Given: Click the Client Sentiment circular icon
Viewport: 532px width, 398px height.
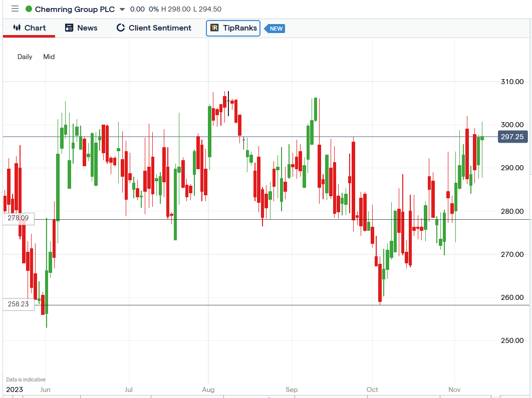Looking at the screenshot, I should [120, 28].
